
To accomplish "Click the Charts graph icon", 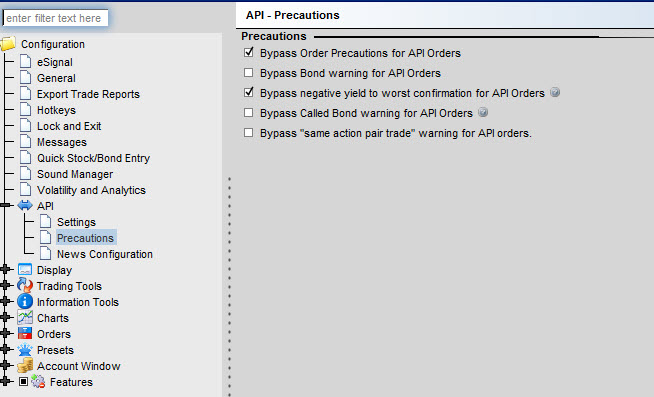I will pyautogui.click(x=25, y=318).
